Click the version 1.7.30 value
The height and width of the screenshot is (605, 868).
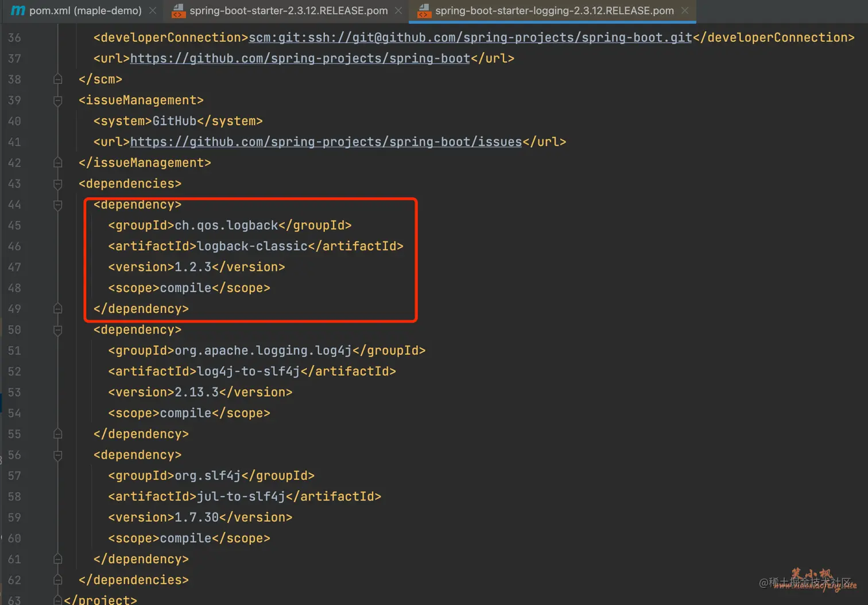click(x=197, y=518)
